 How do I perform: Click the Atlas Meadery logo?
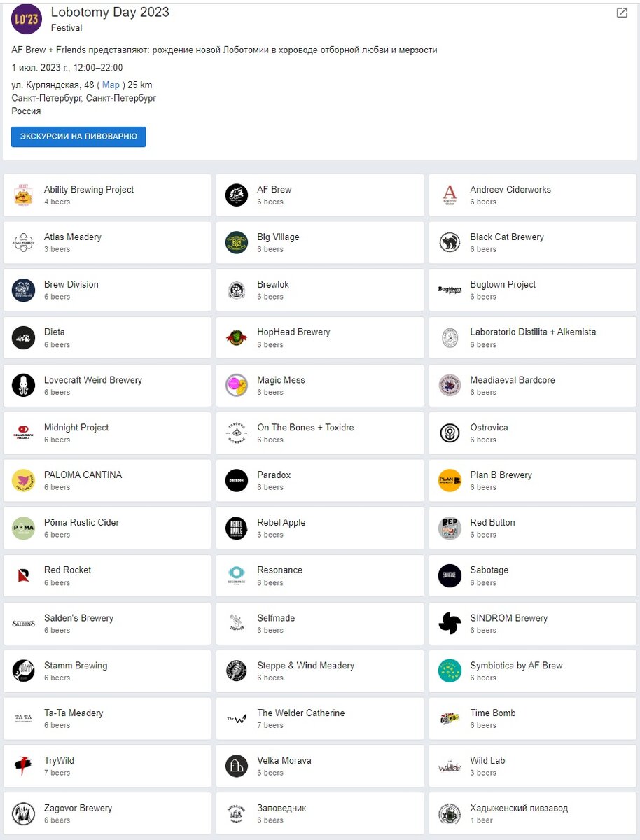click(23, 243)
